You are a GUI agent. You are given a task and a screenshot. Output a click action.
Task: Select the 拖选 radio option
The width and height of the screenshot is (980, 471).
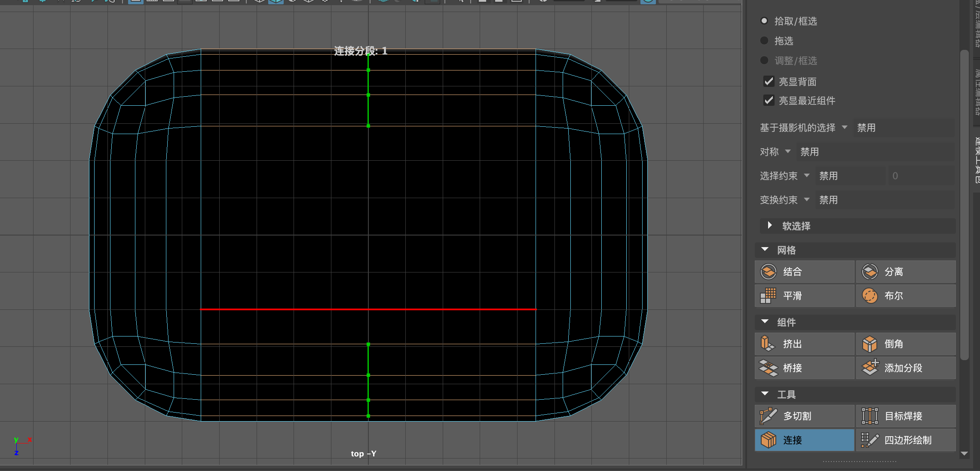click(764, 40)
